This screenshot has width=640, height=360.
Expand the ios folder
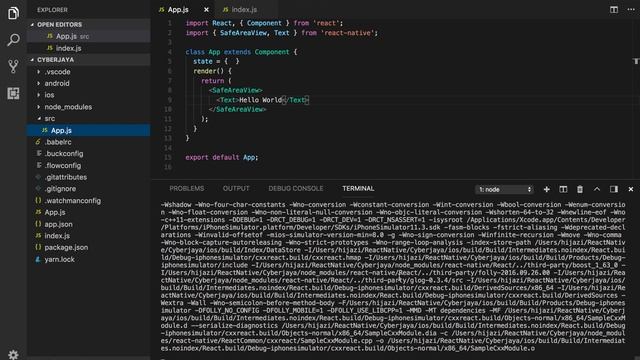(49, 95)
